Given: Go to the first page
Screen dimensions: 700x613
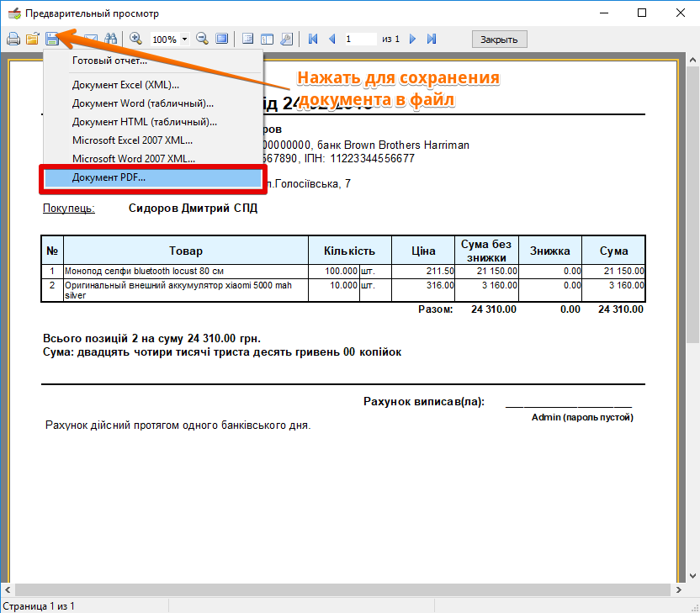Looking at the screenshot, I should click(313, 40).
